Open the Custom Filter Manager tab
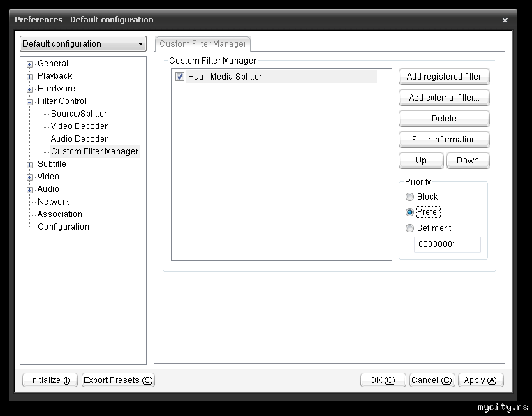532x416 pixels. [x=203, y=44]
